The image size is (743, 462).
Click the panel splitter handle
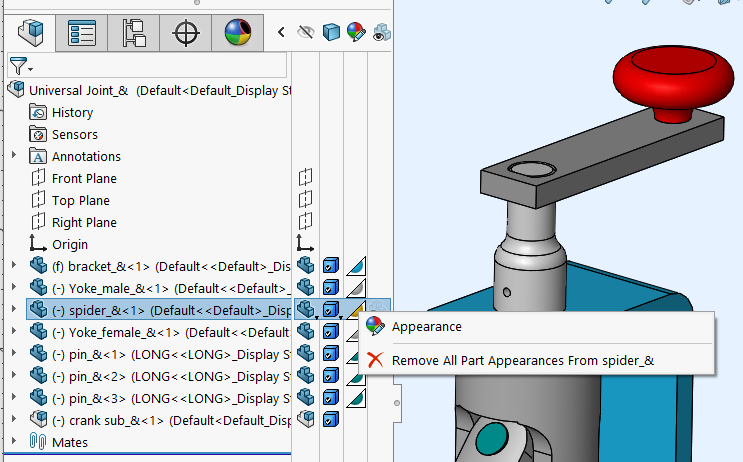tap(397, 403)
